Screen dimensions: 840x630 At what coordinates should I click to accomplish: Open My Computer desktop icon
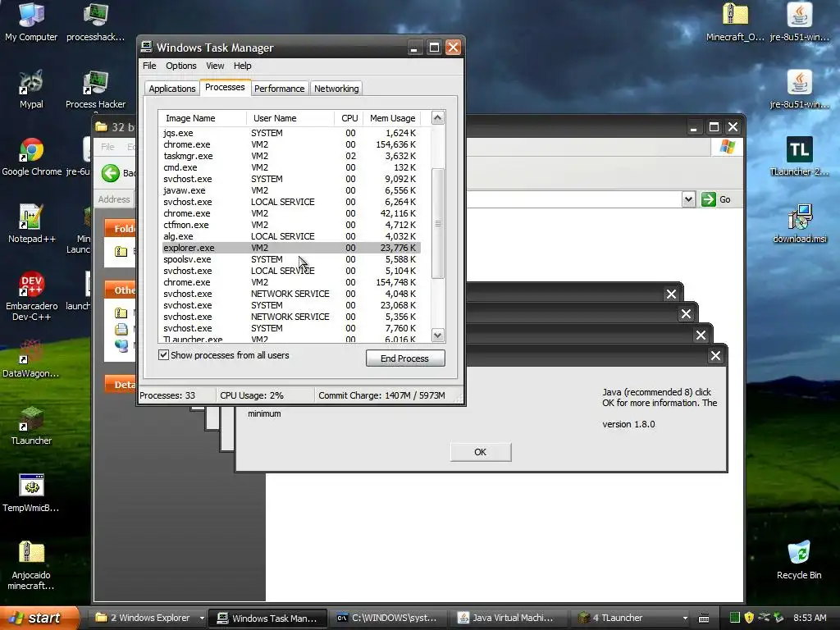point(31,21)
